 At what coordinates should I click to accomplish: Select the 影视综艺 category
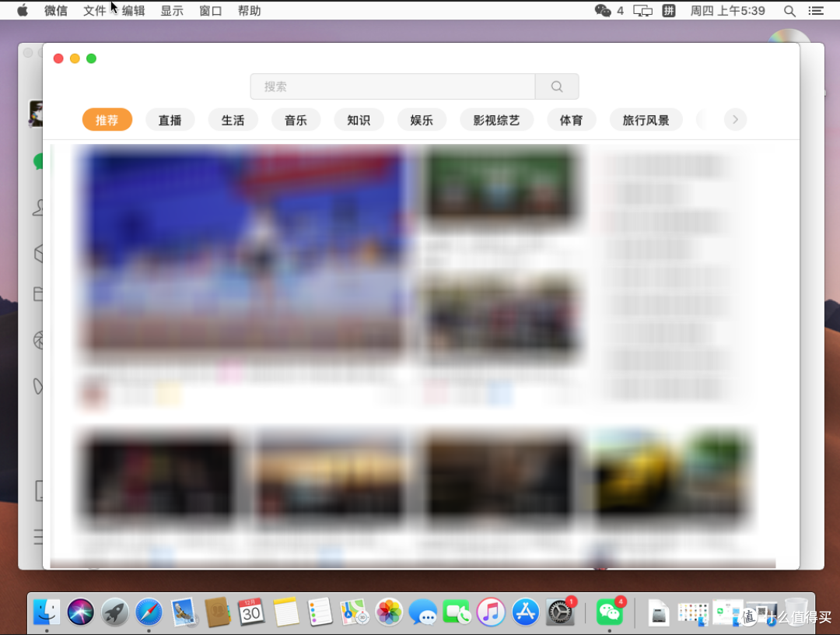[x=496, y=120]
